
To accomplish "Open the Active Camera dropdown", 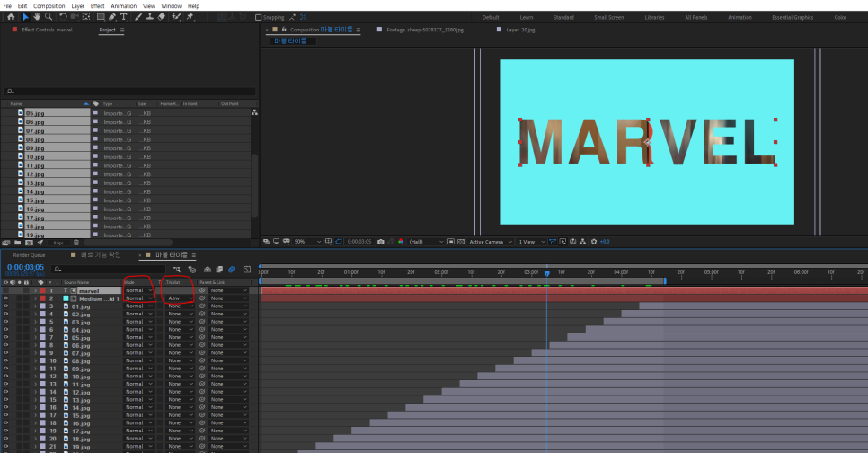I will 490,242.
